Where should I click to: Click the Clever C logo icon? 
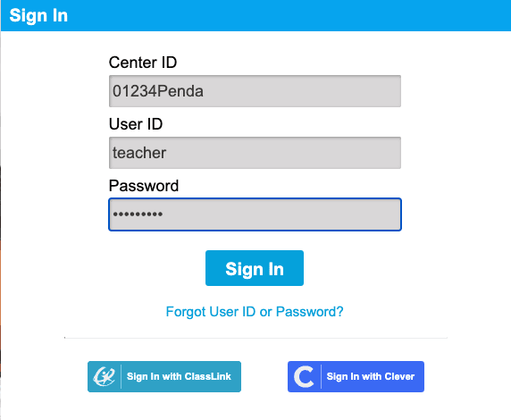(x=304, y=376)
